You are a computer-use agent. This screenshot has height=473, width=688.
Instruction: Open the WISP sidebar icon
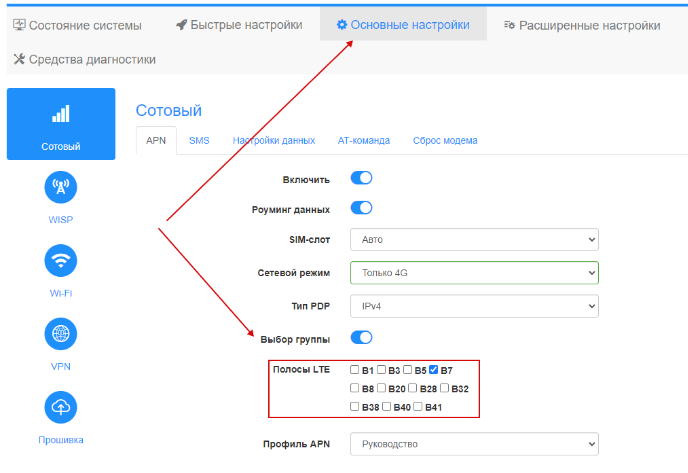coord(61,187)
